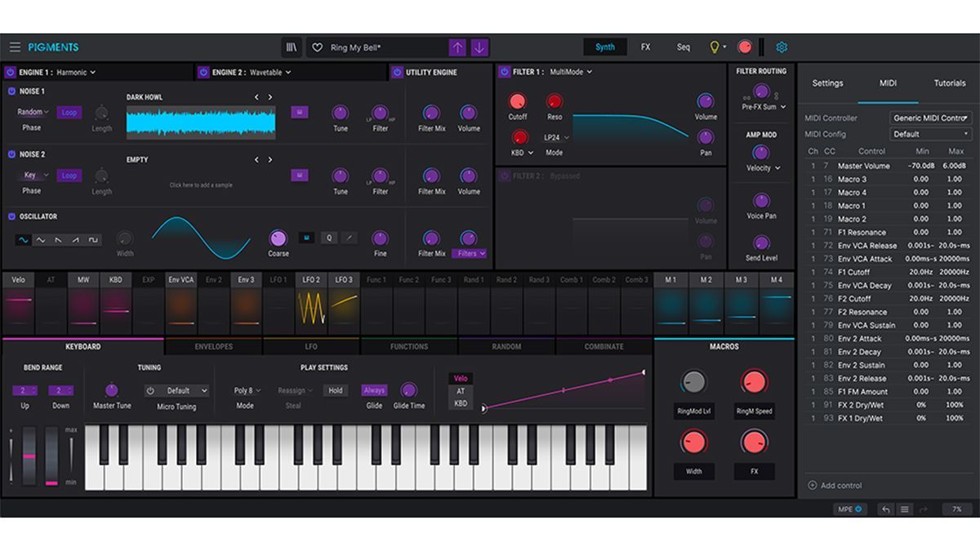Toggle the Oscillator power switch

12,216
